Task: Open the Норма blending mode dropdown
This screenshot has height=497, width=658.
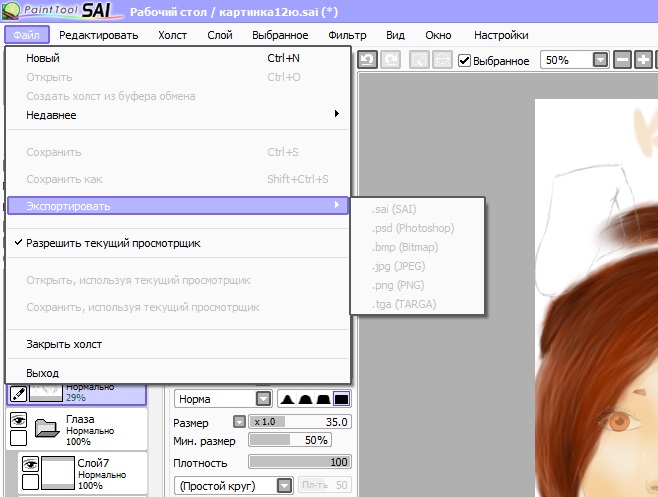Action: pos(264,399)
